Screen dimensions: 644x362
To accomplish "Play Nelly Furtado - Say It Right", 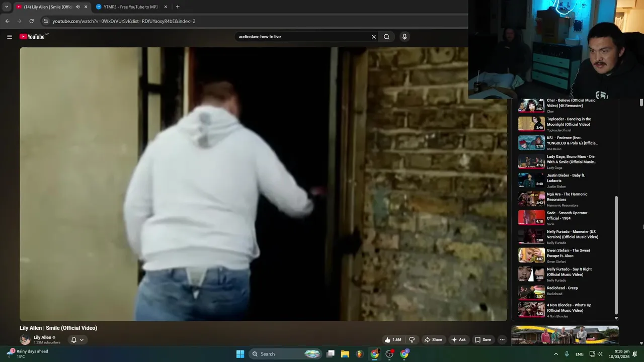I will (559, 274).
